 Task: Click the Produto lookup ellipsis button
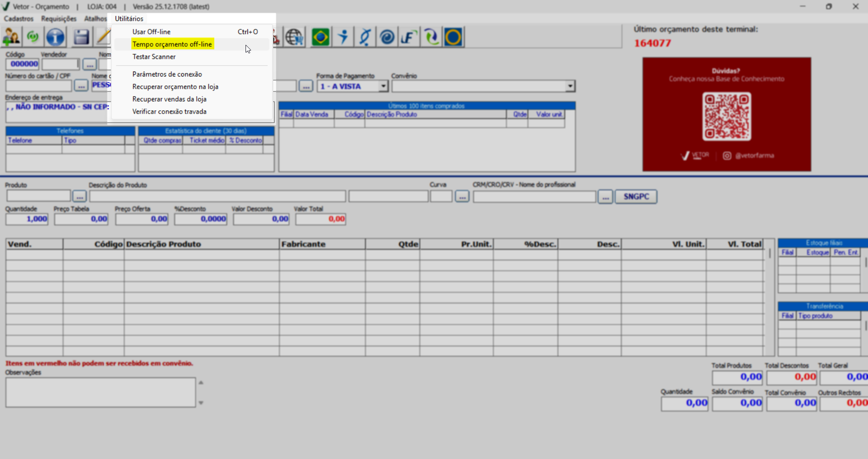[79, 196]
